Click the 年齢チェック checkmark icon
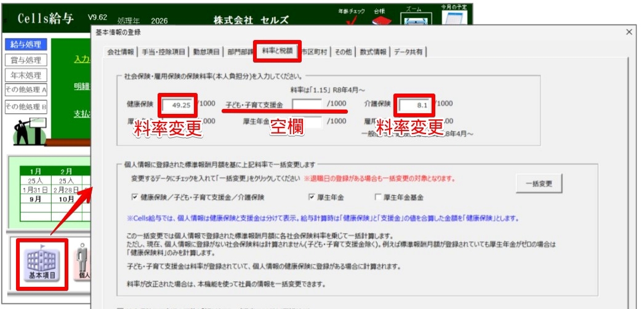 [x=352, y=22]
